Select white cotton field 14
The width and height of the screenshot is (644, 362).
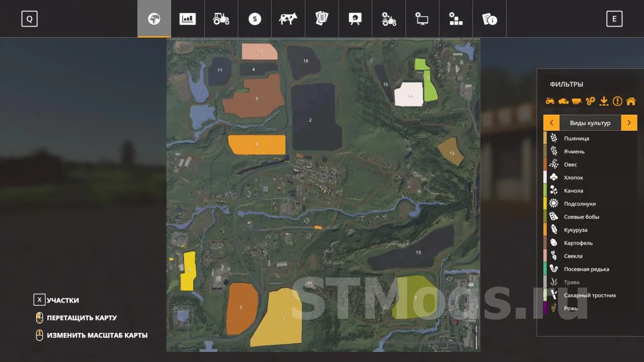pos(409,95)
